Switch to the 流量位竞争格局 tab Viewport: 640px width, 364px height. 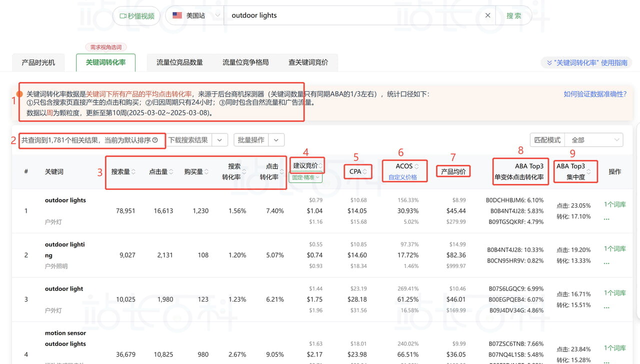[x=245, y=62]
